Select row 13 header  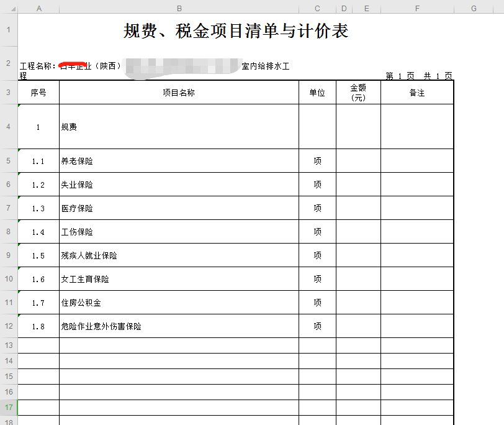9,345
